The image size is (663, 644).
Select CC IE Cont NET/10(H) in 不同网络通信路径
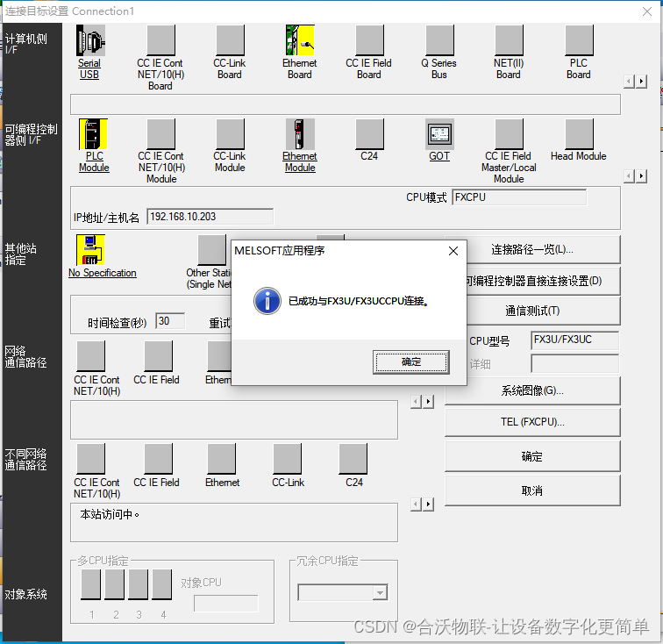click(90, 459)
